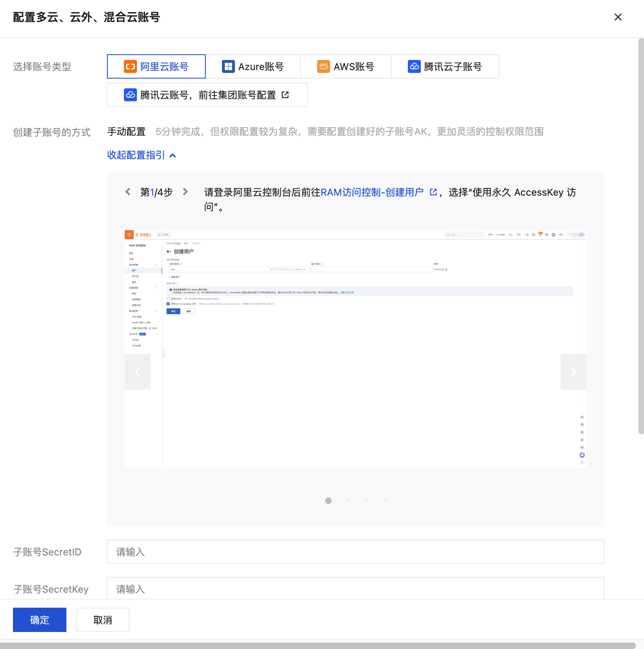Open 腾讯云账号 group account configuration

tap(207, 95)
